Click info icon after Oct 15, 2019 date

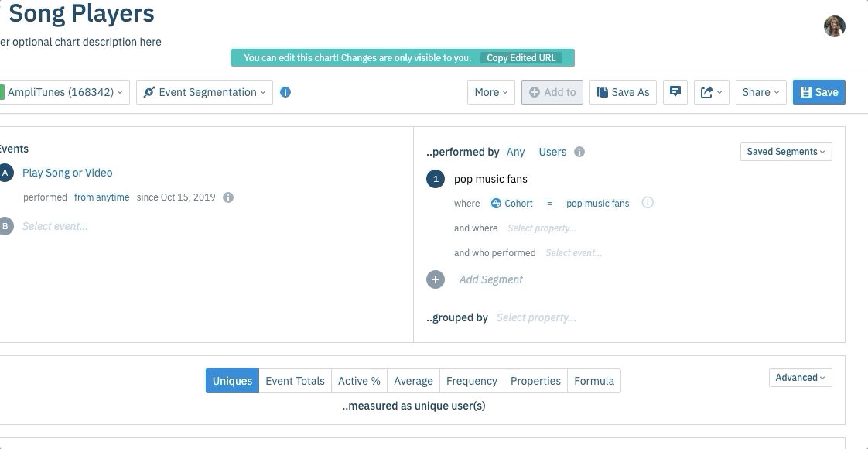click(228, 197)
